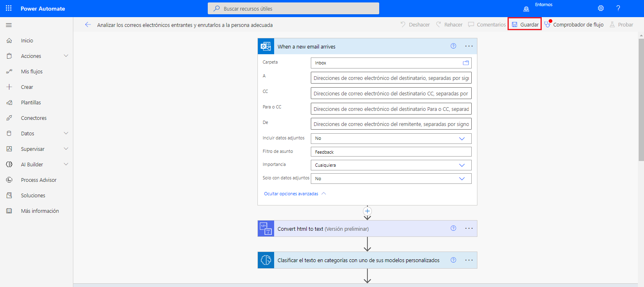This screenshot has height=287, width=644.
Task: Click the Conectores icon in sidebar
Action: pyautogui.click(x=9, y=118)
